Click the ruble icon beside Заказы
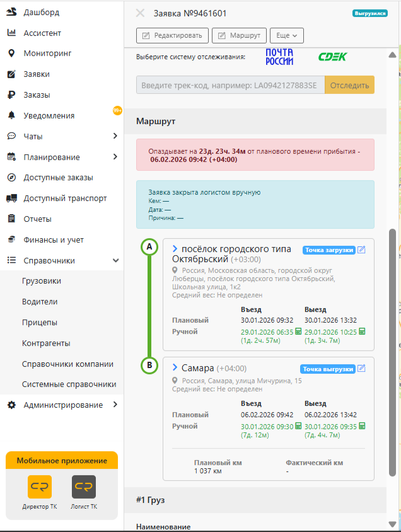Screen dimensions: 401x532 [x=11, y=95]
